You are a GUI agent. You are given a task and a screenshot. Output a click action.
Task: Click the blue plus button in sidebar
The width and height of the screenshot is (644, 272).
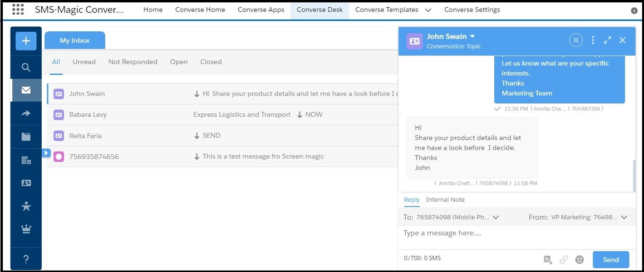[26, 41]
